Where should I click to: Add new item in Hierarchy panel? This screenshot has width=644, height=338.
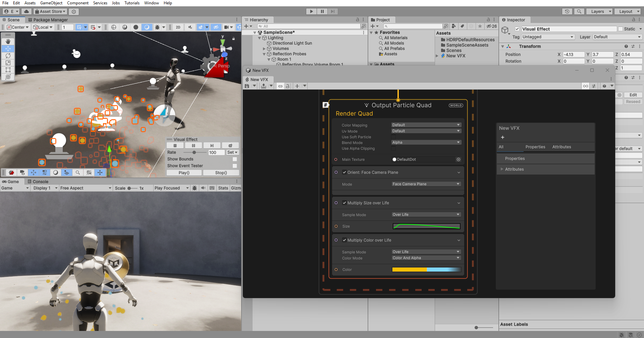click(246, 26)
